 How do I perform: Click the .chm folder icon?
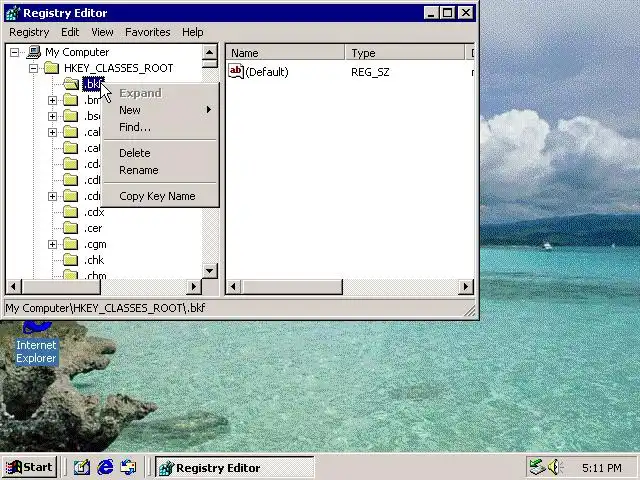[70, 274]
